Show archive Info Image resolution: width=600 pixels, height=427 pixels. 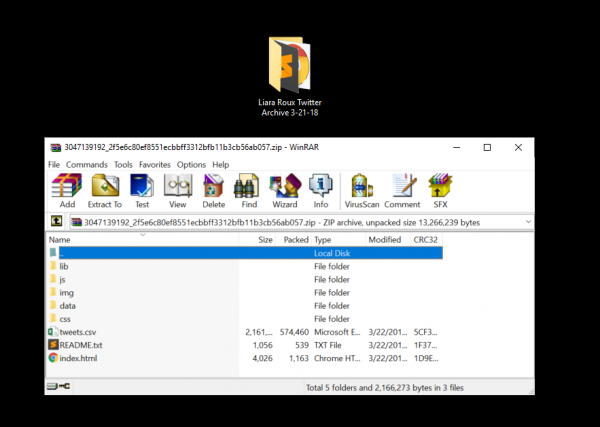coord(320,189)
